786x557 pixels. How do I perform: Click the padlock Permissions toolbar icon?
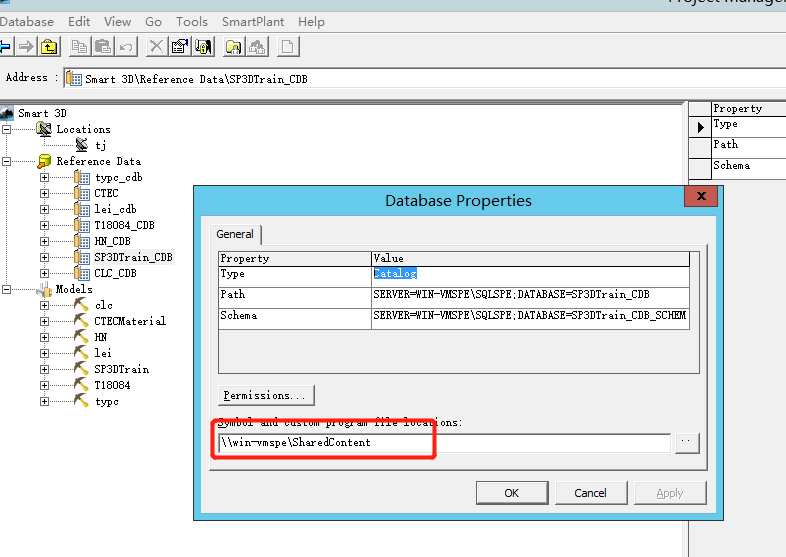pyautogui.click(x=204, y=47)
